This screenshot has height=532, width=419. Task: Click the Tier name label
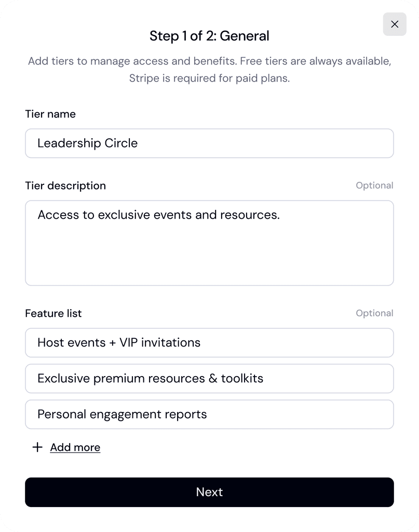50,114
